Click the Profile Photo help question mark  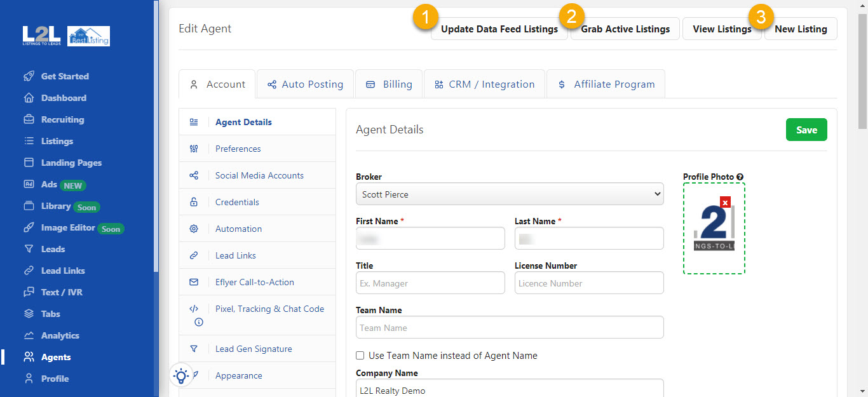pos(740,177)
